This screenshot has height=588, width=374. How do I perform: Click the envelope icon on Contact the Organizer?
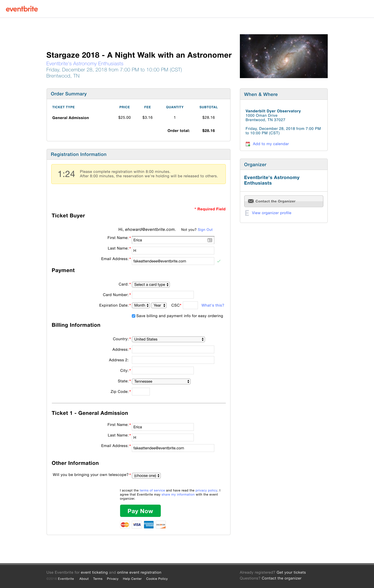[x=251, y=201]
